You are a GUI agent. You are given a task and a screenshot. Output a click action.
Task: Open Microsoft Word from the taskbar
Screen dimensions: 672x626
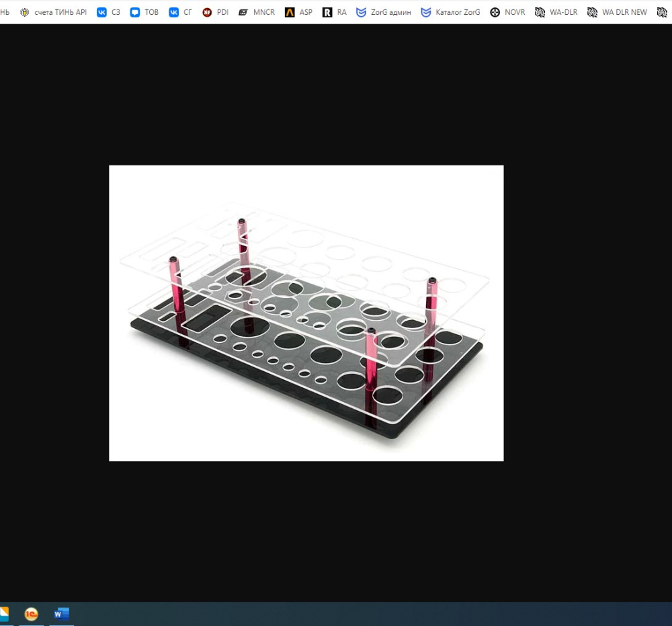point(61,614)
